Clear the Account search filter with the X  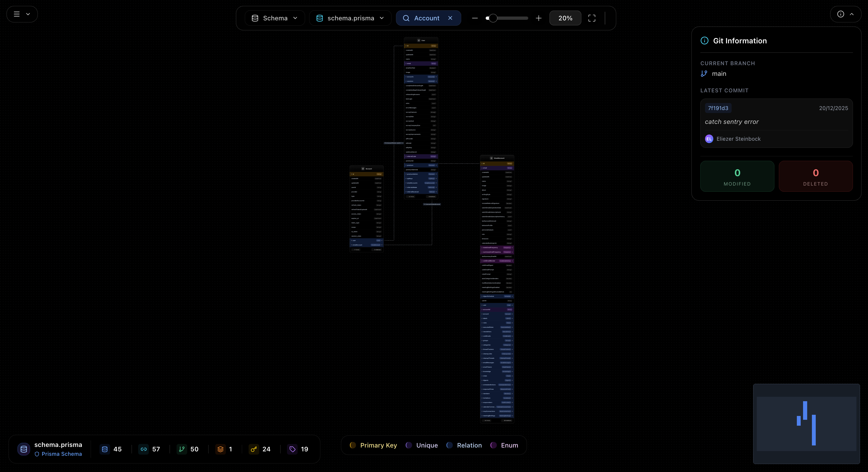451,18
